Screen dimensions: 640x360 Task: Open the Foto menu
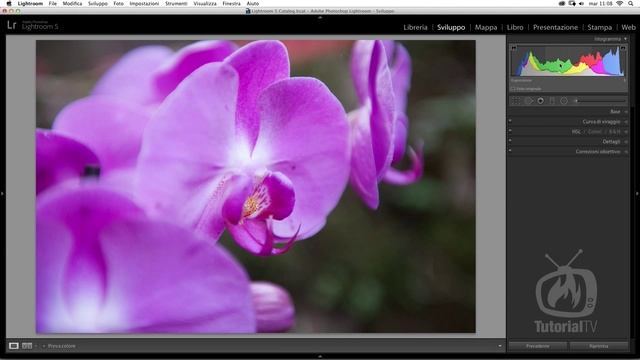118,3
